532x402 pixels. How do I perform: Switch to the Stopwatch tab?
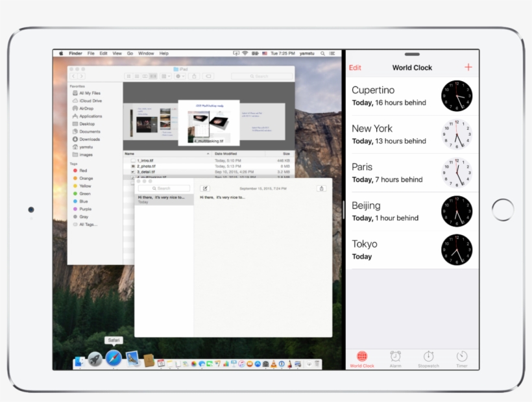(428, 359)
